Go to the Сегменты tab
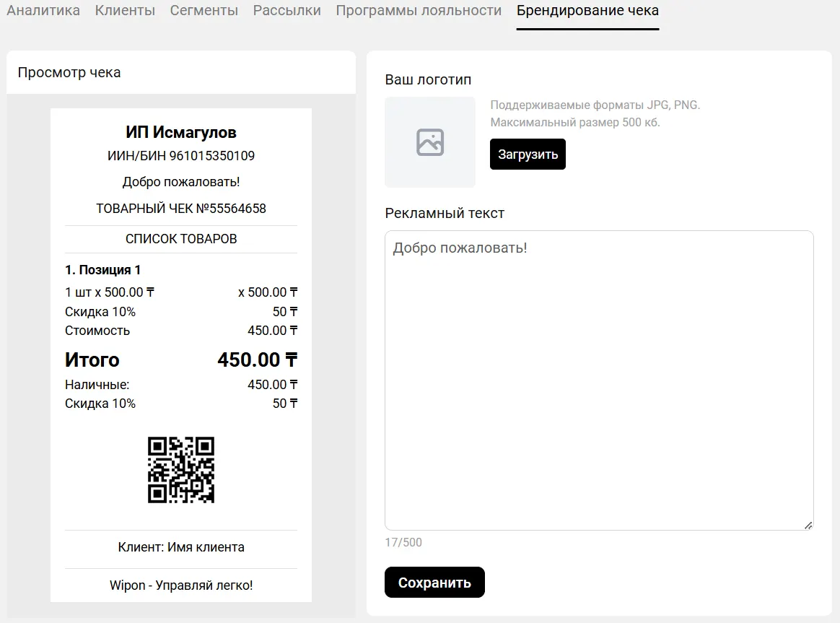Image resolution: width=840 pixels, height=623 pixels. click(x=204, y=11)
